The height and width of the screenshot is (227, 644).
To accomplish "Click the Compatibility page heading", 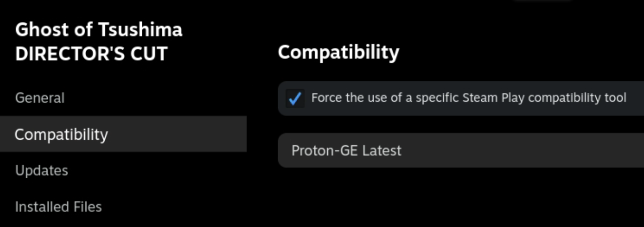I will [x=338, y=52].
